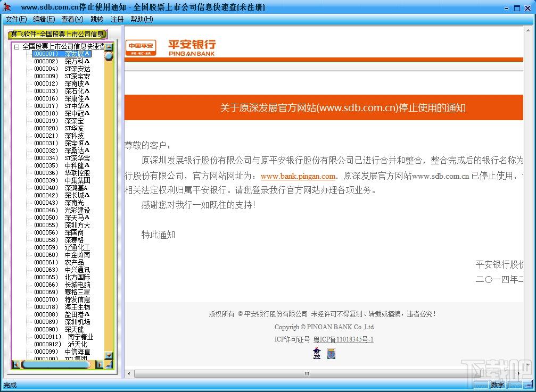
Task: Click the page's horizontal scrollbar thumb
Action: point(307,373)
